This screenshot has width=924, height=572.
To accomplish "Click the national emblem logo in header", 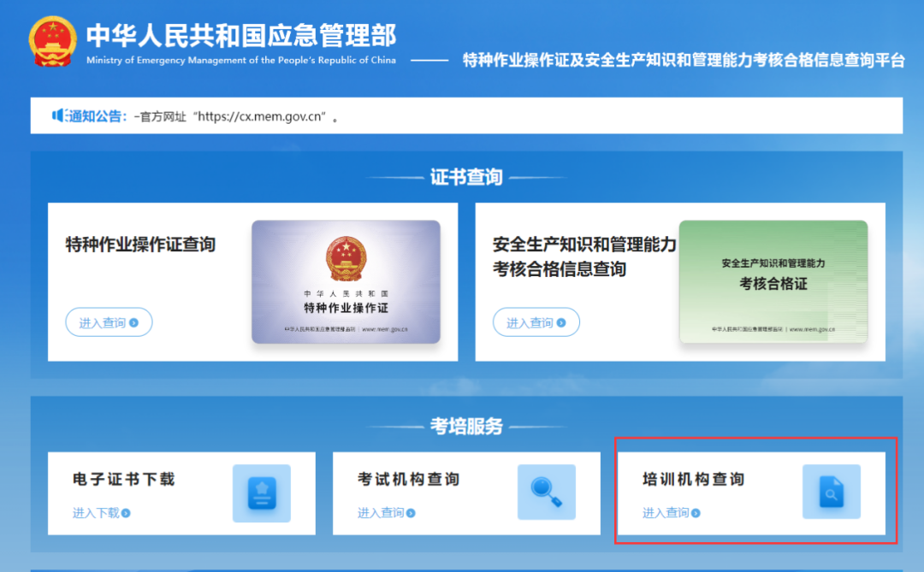I will [52, 41].
